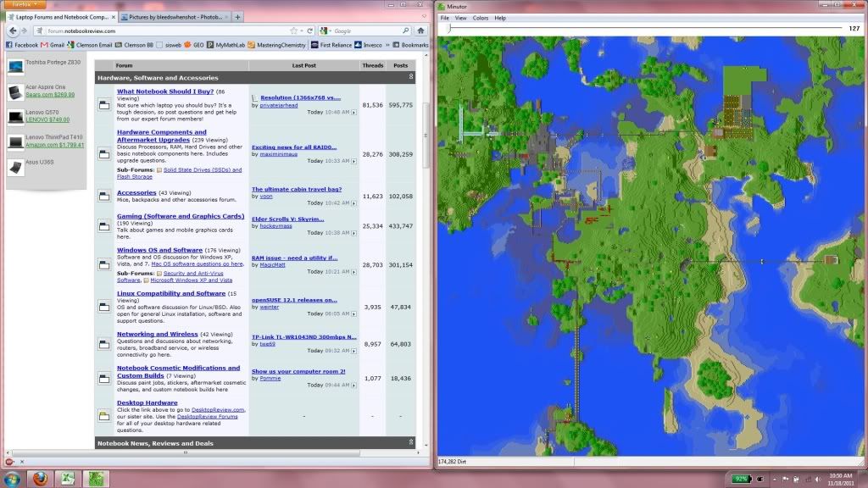Open a new Firefox tab
868x488 pixels.
point(237,17)
